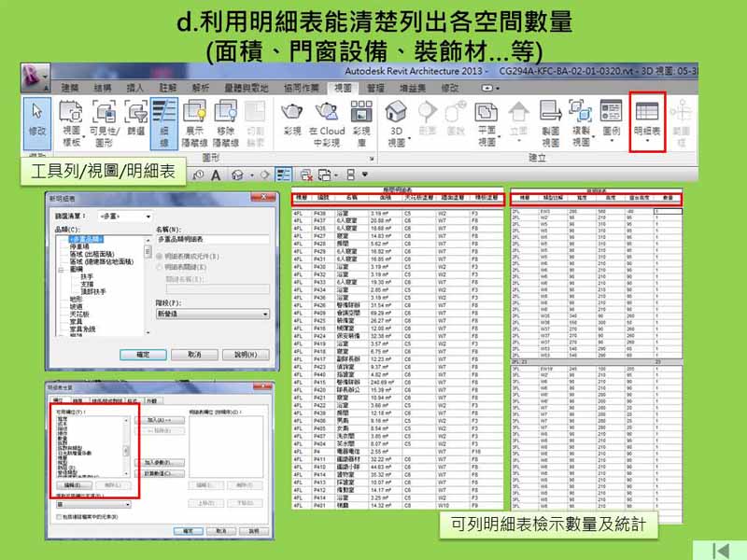This screenshot has width=747, height=560.
Task: Switch to 量體與敷地 ribbon tab
Action: tap(247, 88)
